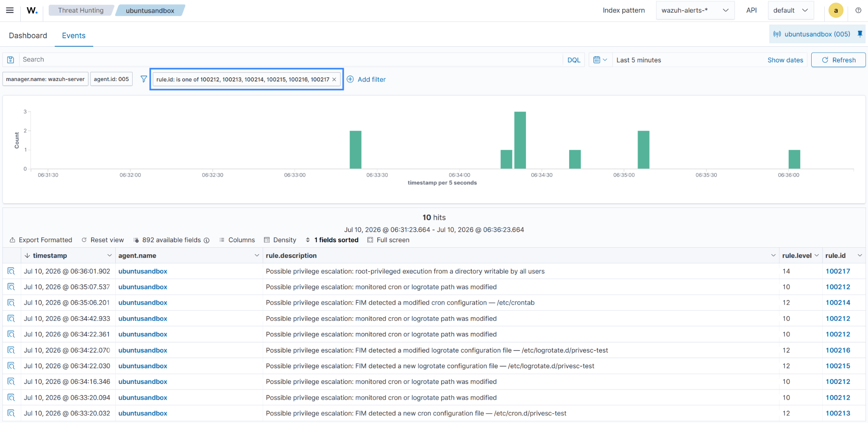The image size is (868, 423).
Task: Open the date quick menu calendar icon
Action: coord(600,60)
